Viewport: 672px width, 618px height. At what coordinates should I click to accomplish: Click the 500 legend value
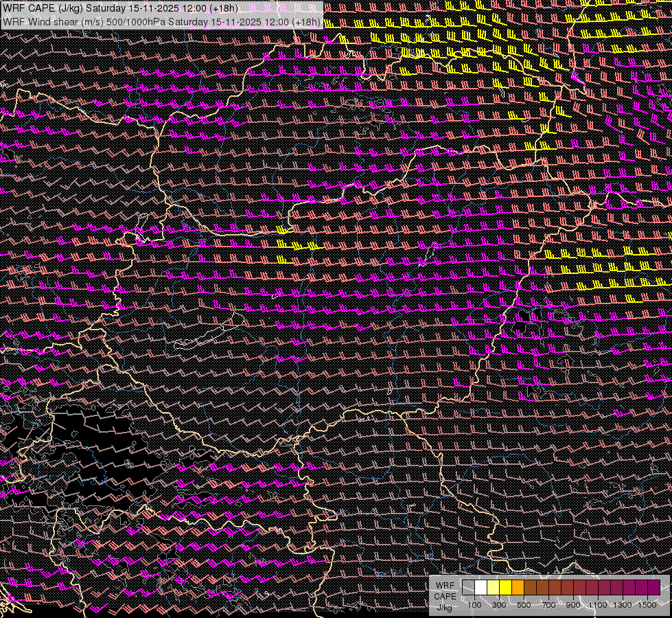(x=524, y=605)
